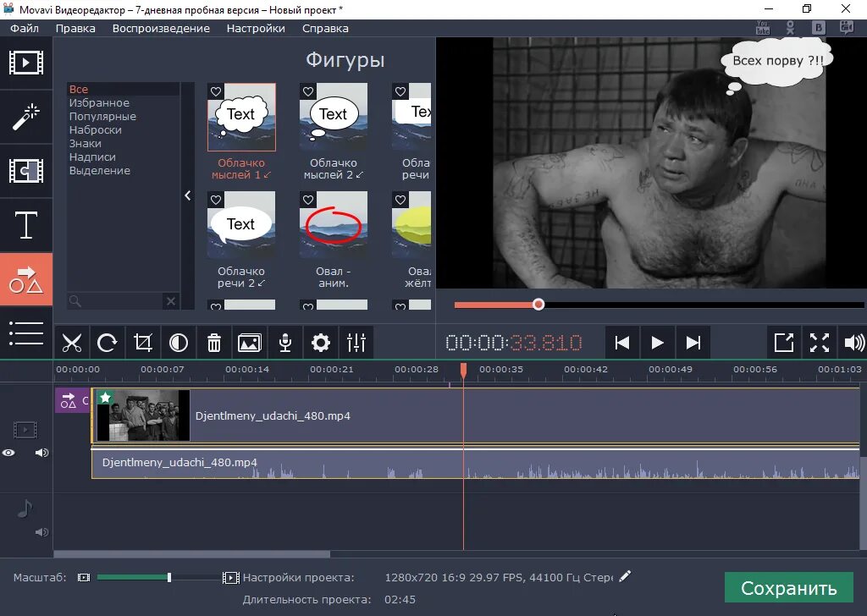Play the preview video

point(657,343)
